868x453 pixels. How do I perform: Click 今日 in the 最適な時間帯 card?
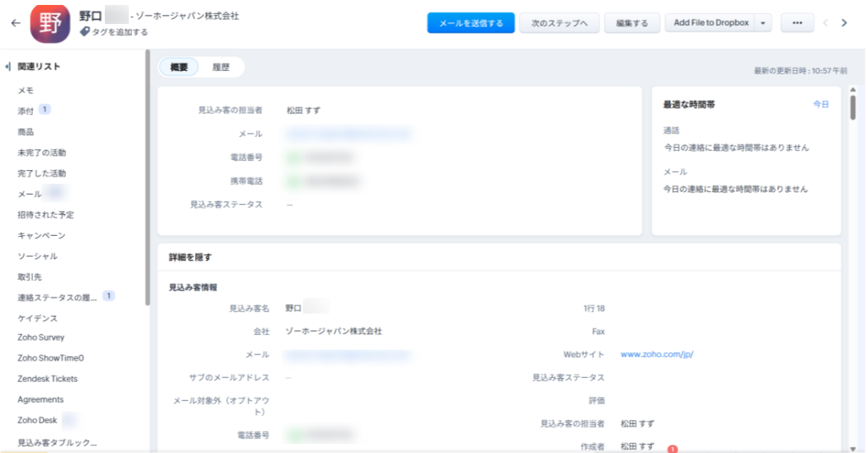point(820,105)
